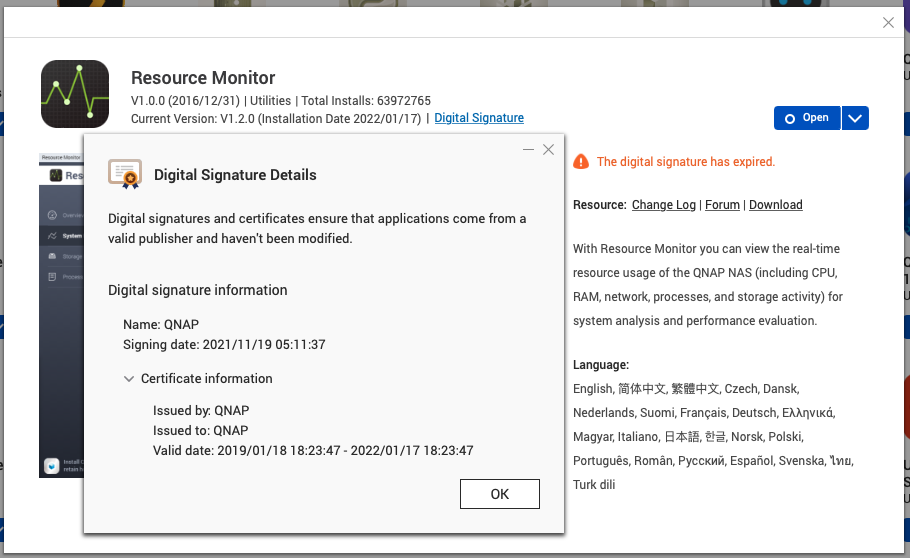This screenshot has height=558, width=910.
Task: Click the Download resource link
Action: 775,205
